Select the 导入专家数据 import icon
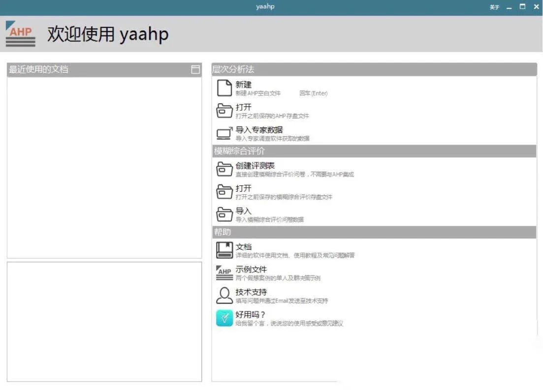 click(224, 133)
